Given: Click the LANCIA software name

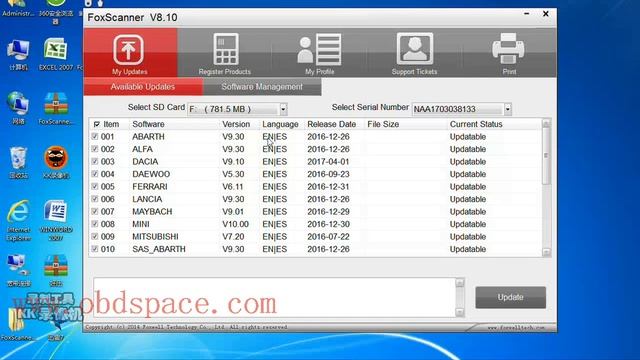Looking at the screenshot, I should point(147,199).
